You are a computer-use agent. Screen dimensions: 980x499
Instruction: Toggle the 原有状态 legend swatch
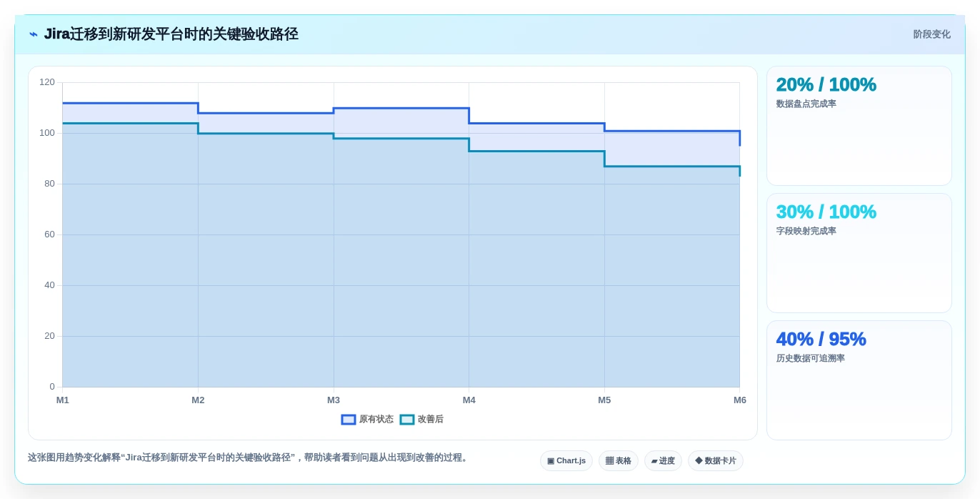coord(349,420)
